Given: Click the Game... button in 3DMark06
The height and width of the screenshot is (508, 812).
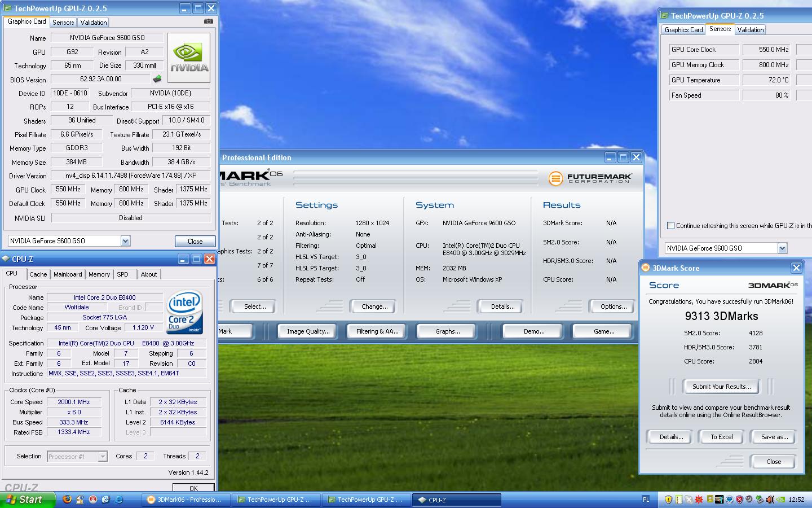Looking at the screenshot, I should 604,331.
